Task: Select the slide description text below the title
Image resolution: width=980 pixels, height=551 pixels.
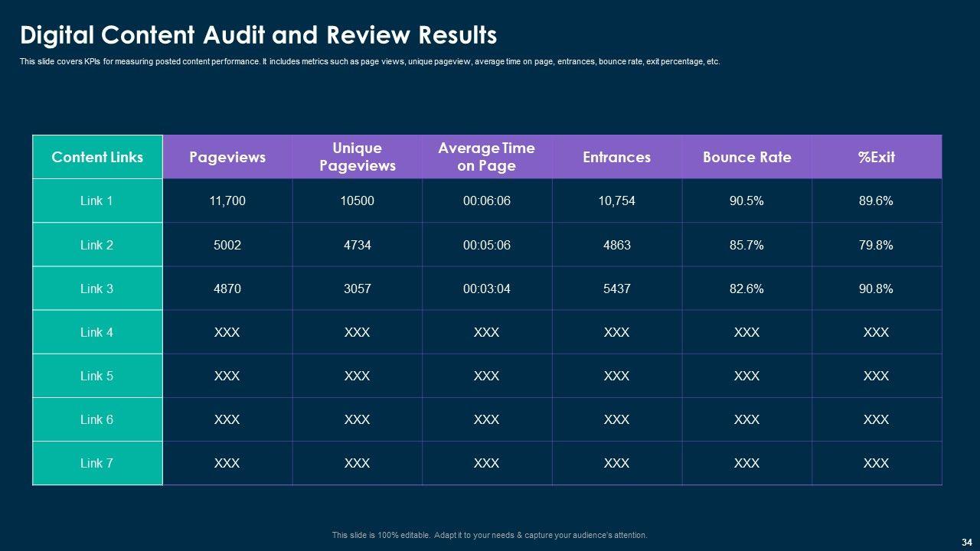Action: (x=370, y=62)
